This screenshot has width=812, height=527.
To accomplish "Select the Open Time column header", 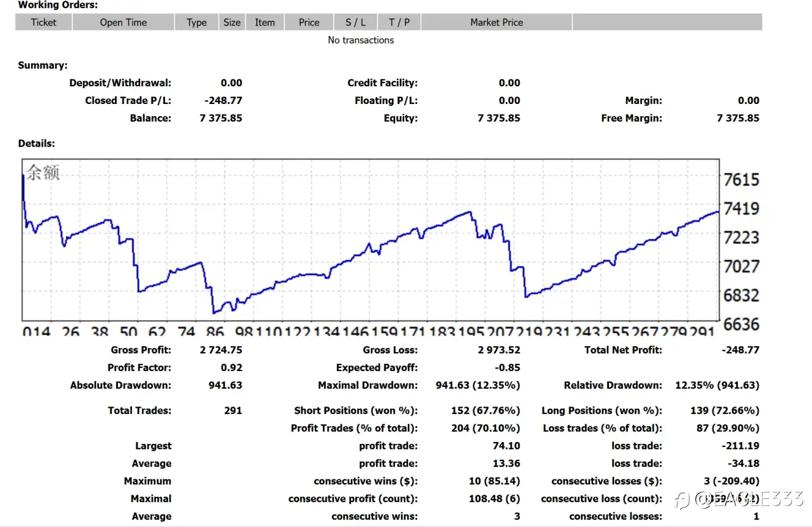I will [123, 22].
